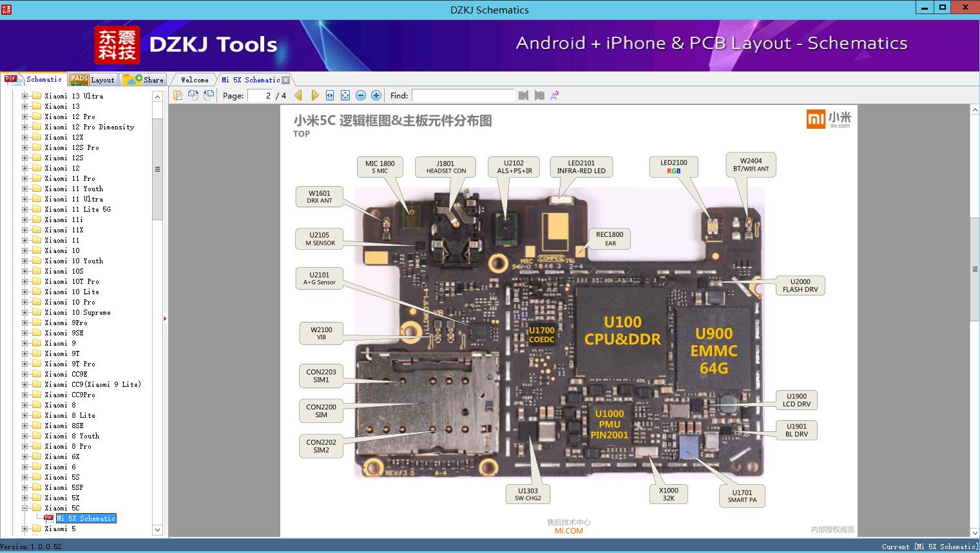The image size is (980, 553).
Task: Select the Xiaomi CC9Pro tree item
Action: [70, 395]
